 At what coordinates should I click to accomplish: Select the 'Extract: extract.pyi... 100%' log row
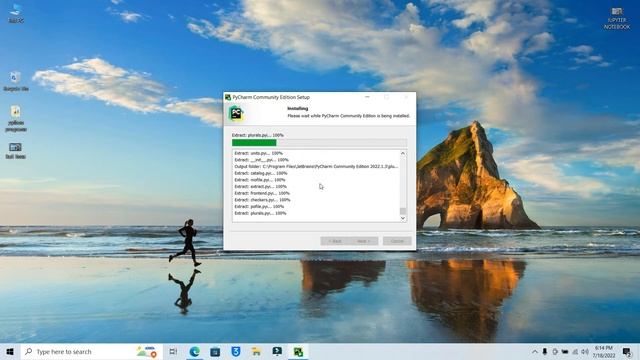260,187
